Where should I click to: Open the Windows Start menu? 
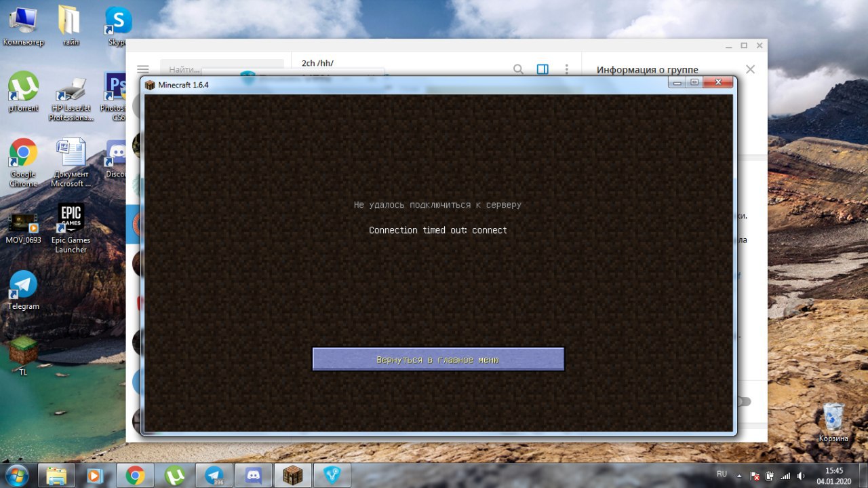[x=18, y=474]
